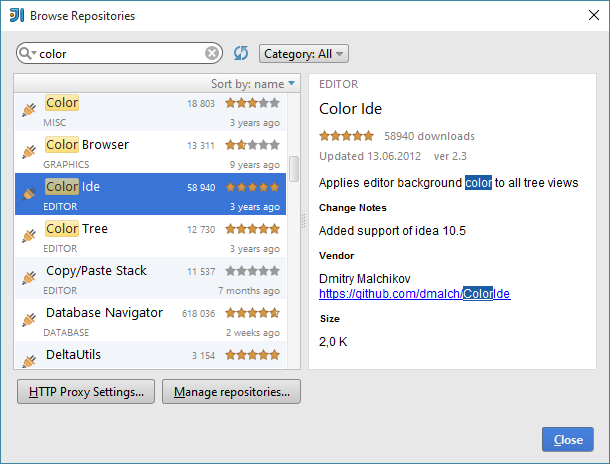Click the plug icon of Color Tree
Image resolution: width=610 pixels, height=464 pixels.
pos(29,236)
